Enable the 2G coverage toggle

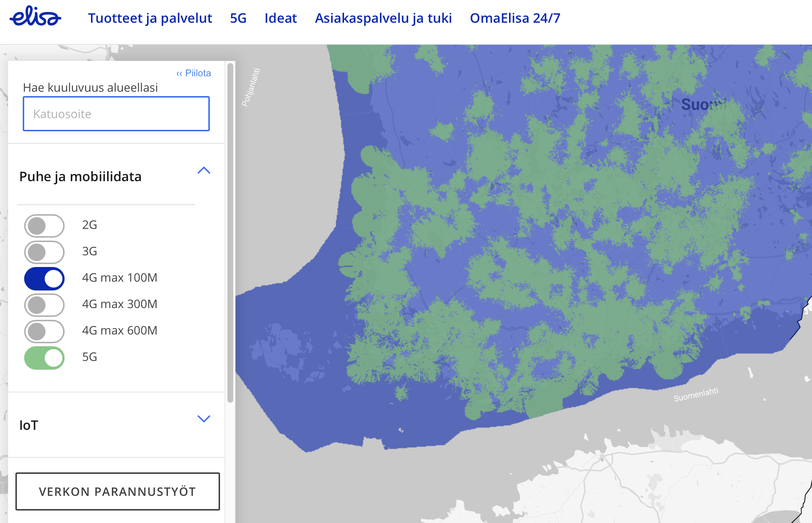point(44,225)
